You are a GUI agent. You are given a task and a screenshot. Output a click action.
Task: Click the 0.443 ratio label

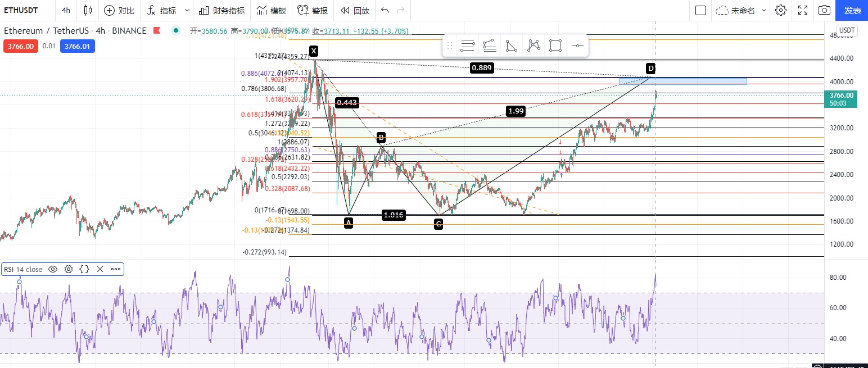click(347, 102)
